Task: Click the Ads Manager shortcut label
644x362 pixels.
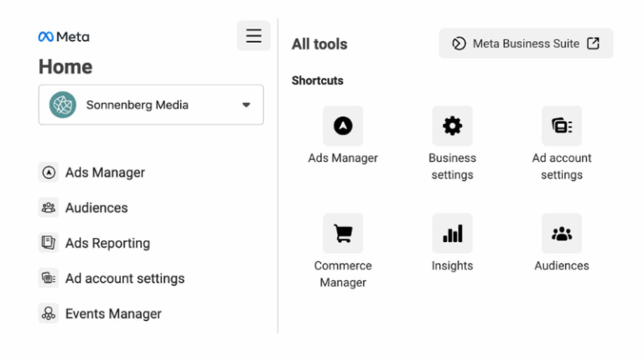Action: click(x=343, y=158)
